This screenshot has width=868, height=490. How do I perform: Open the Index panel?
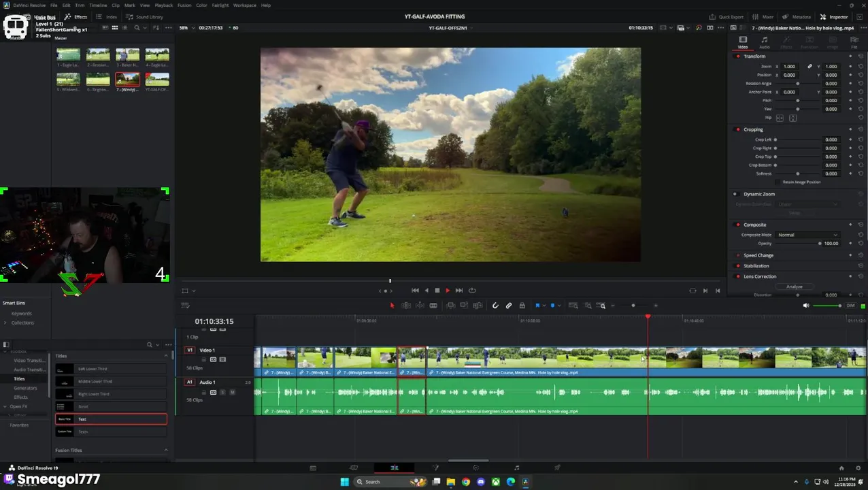click(107, 17)
